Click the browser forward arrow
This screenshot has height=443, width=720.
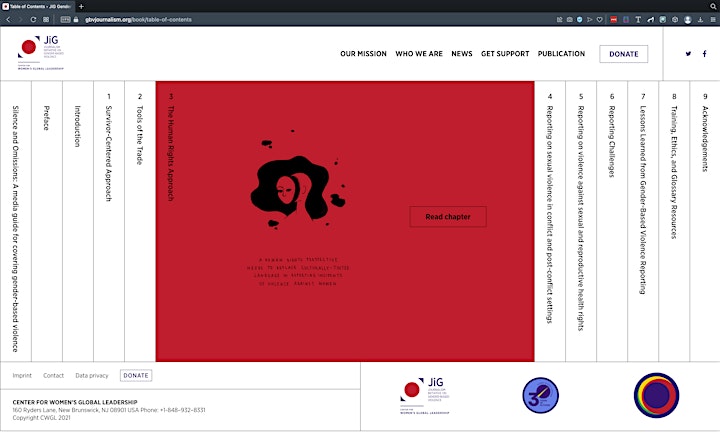pyautogui.click(x=20, y=20)
